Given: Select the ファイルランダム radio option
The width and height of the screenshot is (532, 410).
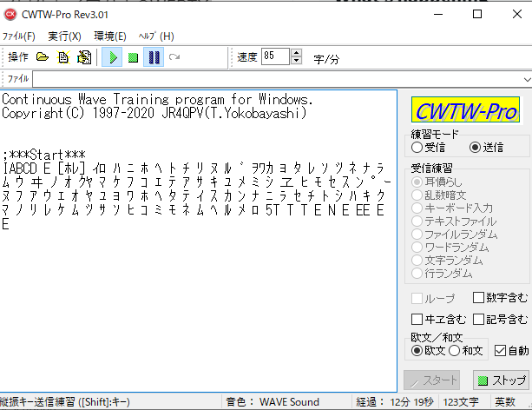Looking at the screenshot, I should [x=454, y=234].
